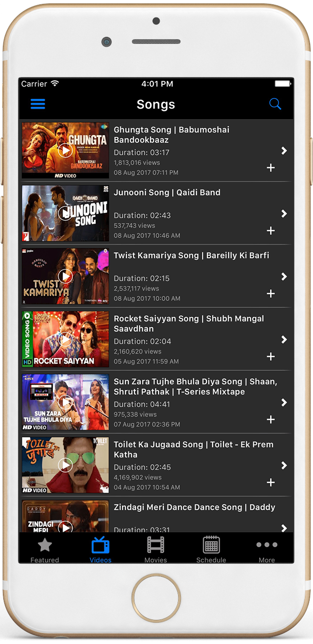Viewport: 313px width, 644px height.
Task: Expand Toilet Ka Jugaad Song chevron
Action: click(284, 465)
